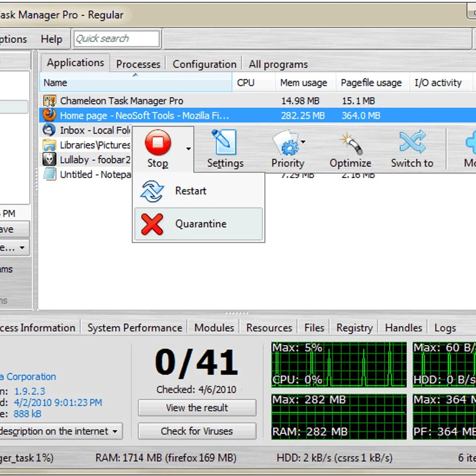Image resolution: width=476 pixels, height=476 pixels.
Task: Sort by the CPU column header
Action: pos(253,83)
